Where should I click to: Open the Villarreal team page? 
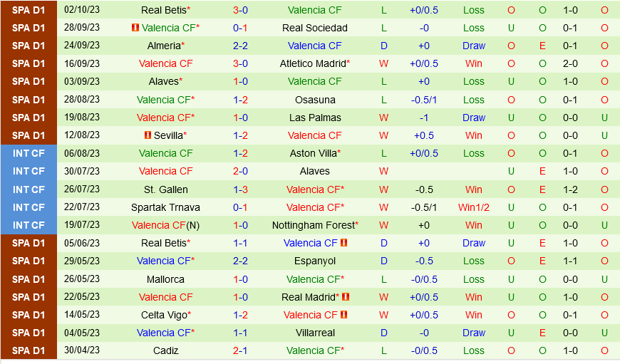(315, 333)
